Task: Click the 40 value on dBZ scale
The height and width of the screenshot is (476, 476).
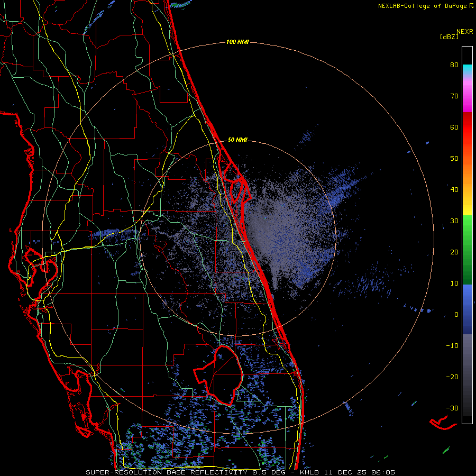Action: [x=454, y=190]
